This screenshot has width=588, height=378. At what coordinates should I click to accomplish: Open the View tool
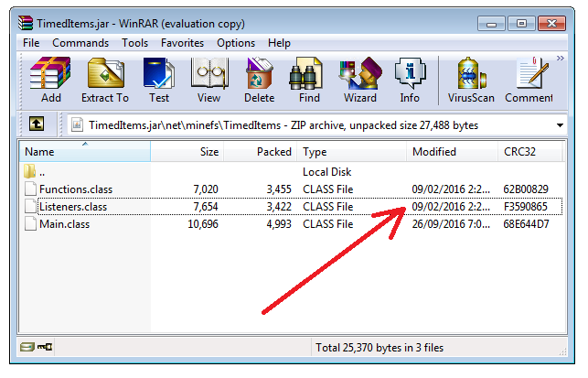pos(208,80)
